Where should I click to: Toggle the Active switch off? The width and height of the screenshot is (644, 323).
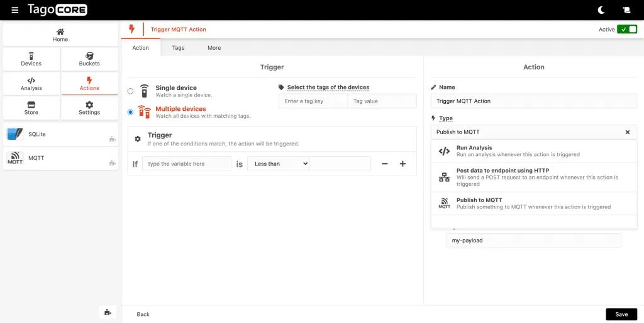coord(627,30)
